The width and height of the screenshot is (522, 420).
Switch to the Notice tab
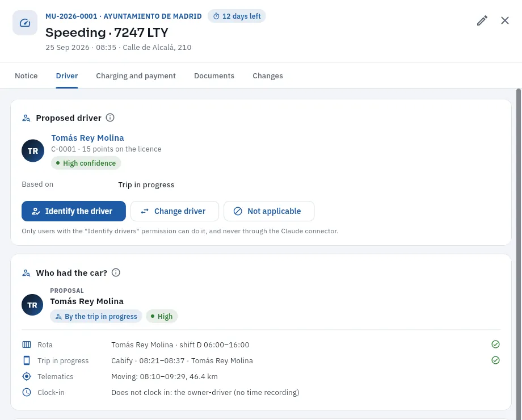26,76
